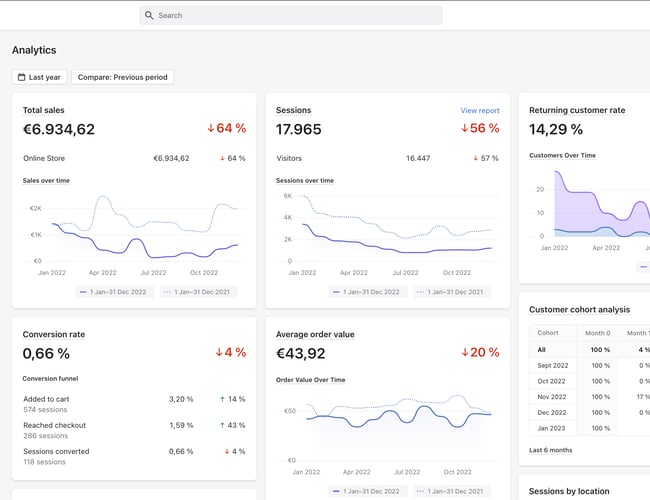Open the Customer cohort analysis report
The width and height of the screenshot is (650, 500).
[579, 310]
